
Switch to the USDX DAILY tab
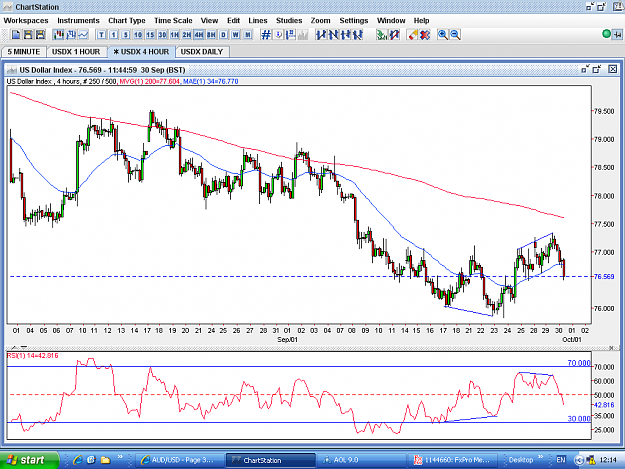tap(202, 52)
